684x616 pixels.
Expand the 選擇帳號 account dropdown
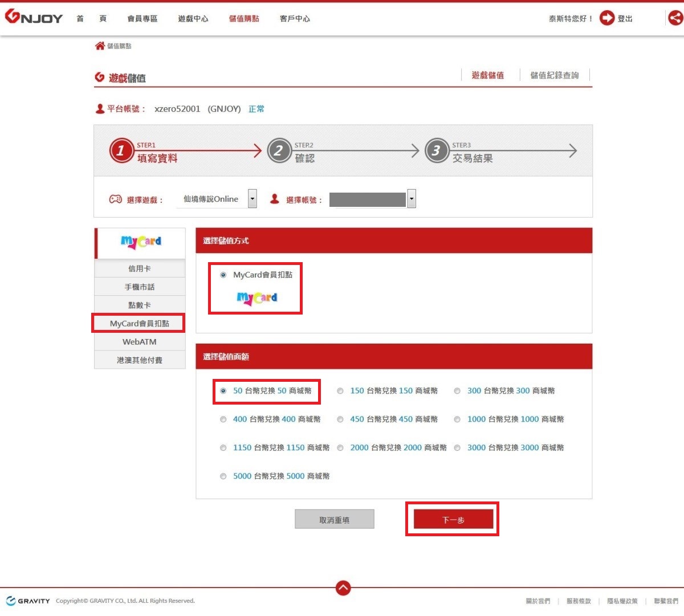[412, 199]
